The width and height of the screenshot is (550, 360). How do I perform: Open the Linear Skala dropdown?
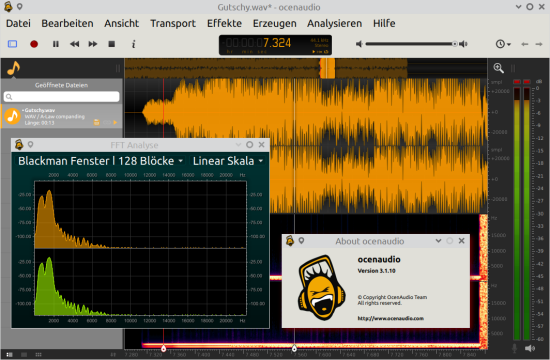click(x=228, y=161)
